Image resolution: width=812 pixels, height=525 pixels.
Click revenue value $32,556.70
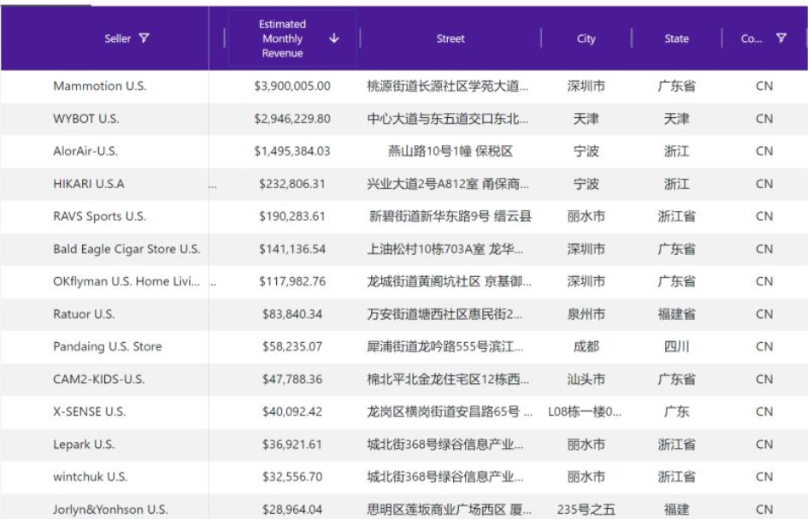[292, 477]
